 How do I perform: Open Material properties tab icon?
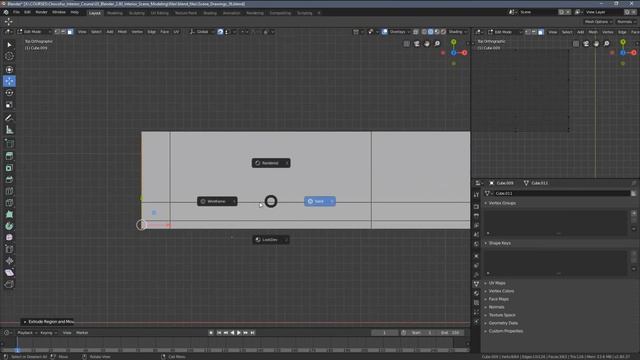click(x=476, y=293)
